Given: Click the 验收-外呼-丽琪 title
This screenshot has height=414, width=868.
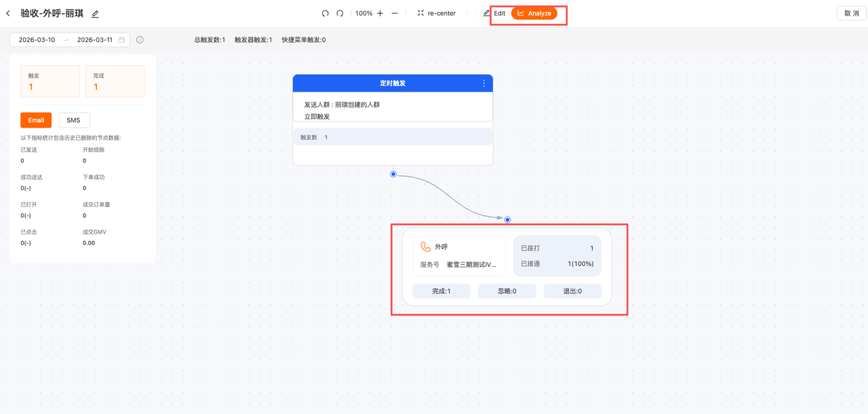Looking at the screenshot, I should (x=52, y=14).
